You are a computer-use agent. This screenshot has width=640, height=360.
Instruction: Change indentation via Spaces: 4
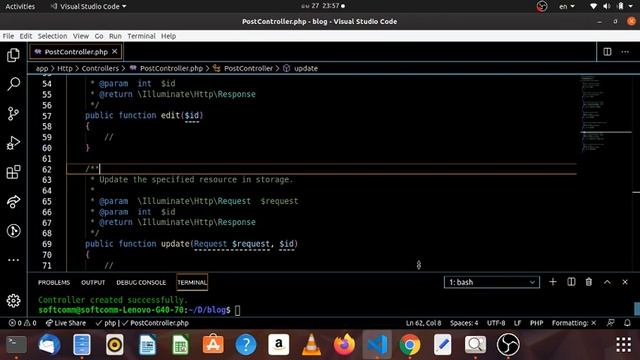click(464, 323)
